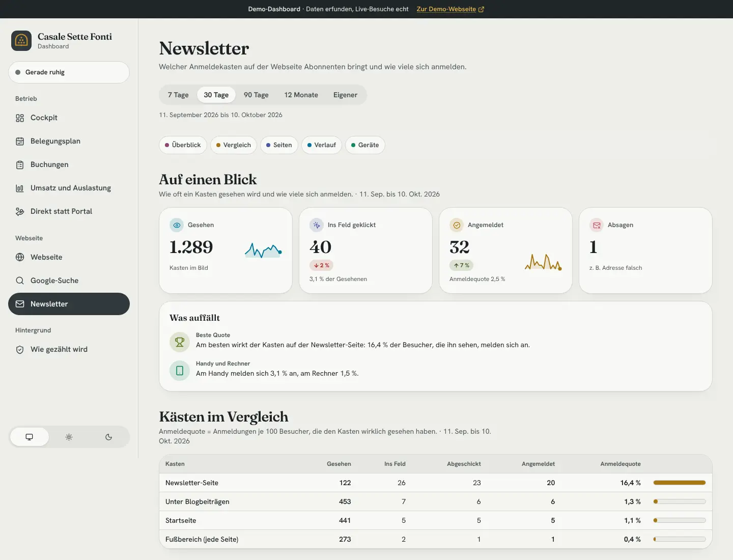Click the Wie gezählt wird shield icon
This screenshot has height=560, width=733.
coord(20,350)
